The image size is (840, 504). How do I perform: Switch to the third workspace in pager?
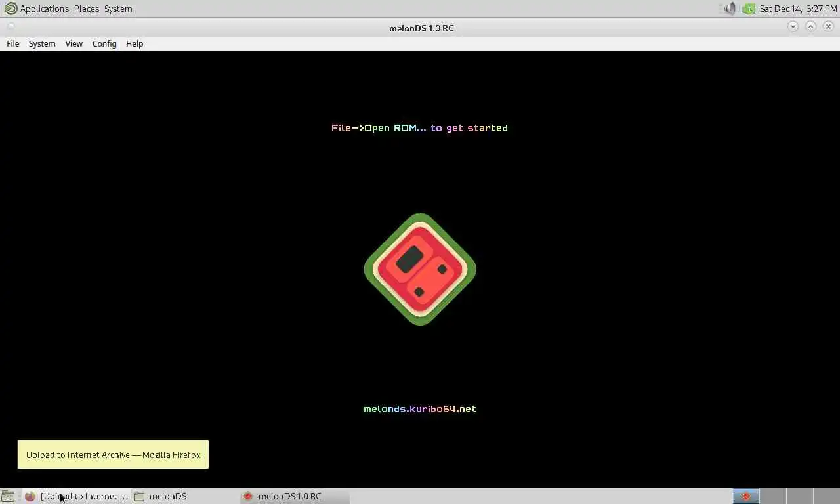[799, 496]
